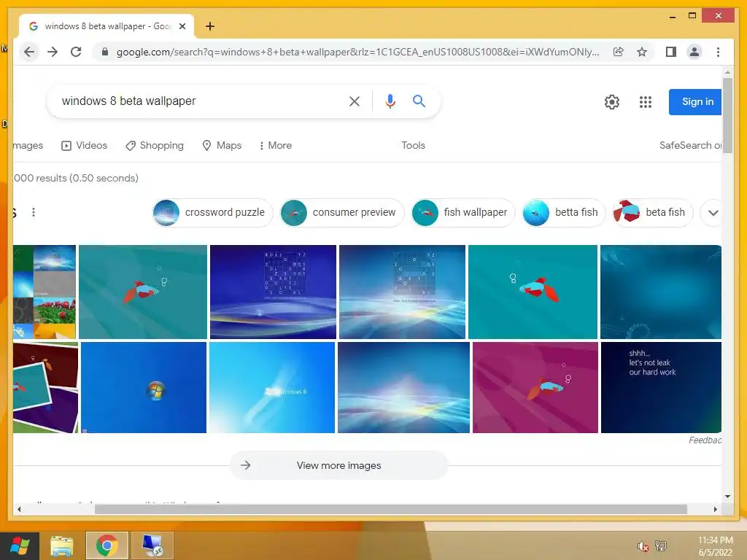Image resolution: width=747 pixels, height=560 pixels.
Task: Open magenta betta fish wallpaper thumbnail
Action: coord(535,388)
